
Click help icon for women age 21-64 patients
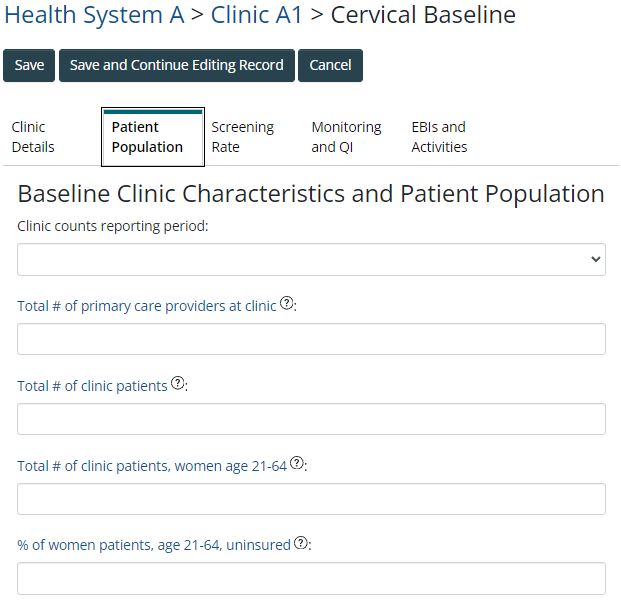click(x=297, y=463)
